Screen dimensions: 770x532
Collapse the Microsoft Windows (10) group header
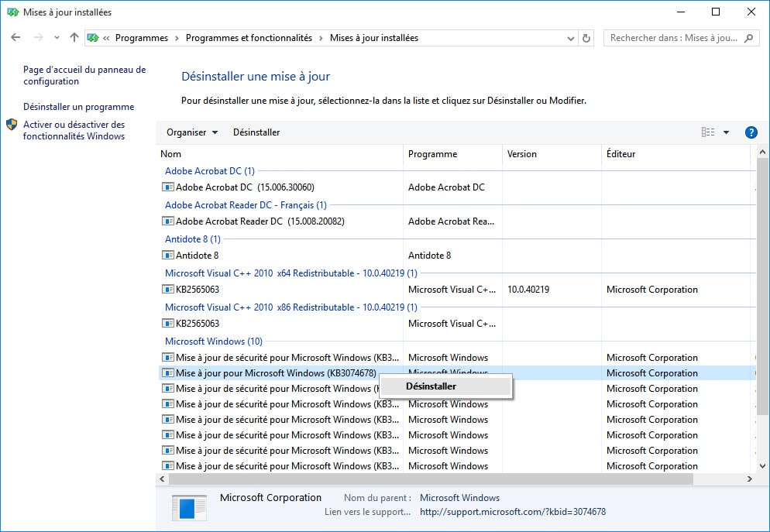(x=214, y=341)
